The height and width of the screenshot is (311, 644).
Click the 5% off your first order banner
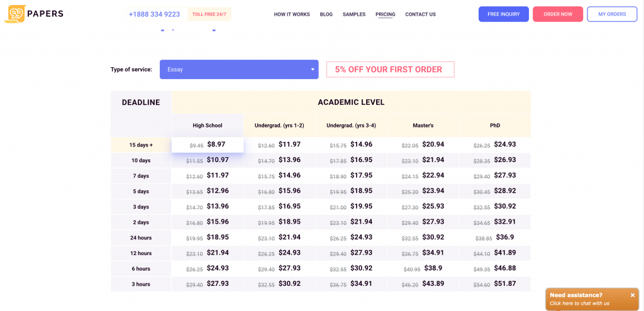tap(390, 69)
